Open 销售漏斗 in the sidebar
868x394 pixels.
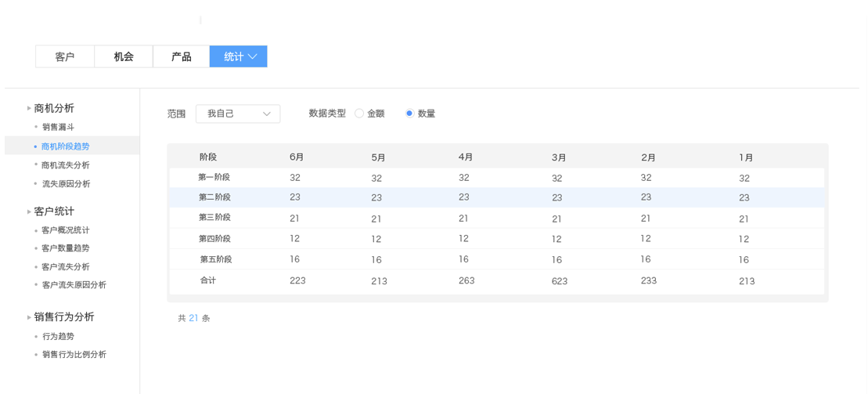click(x=58, y=127)
